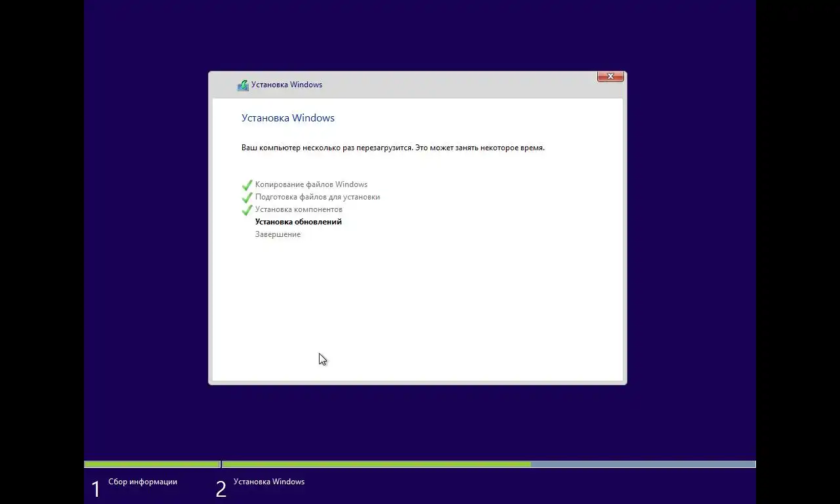Click stage 1 label Сбор информации
840x504 pixels.
coord(142,482)
